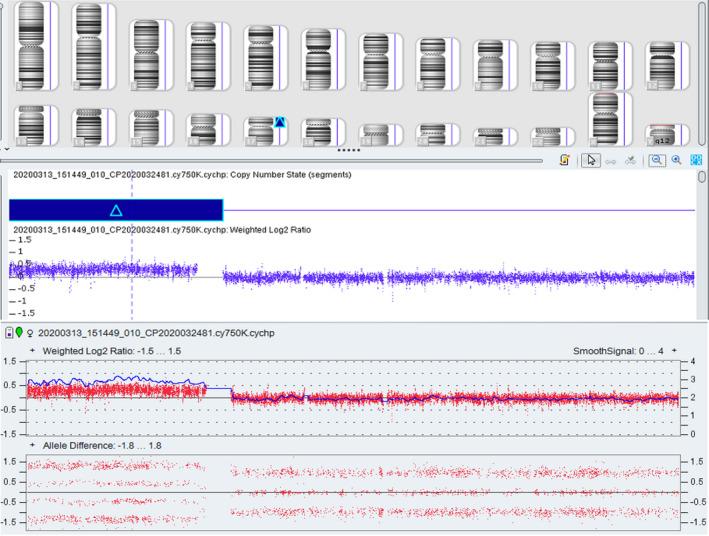
Task: Click the female gender symbol beside sample name
Action: coord(32,332)
